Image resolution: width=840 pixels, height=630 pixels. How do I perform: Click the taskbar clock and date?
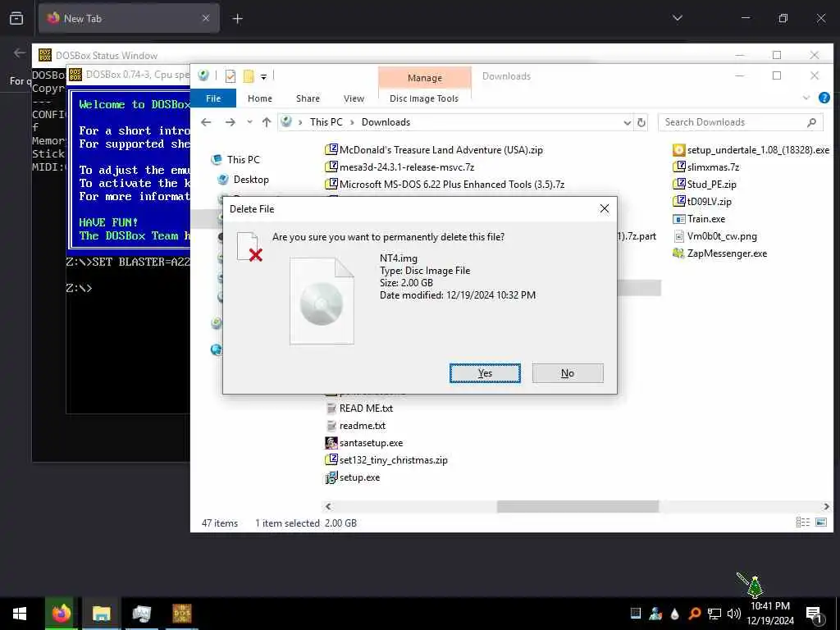[769, 614]
